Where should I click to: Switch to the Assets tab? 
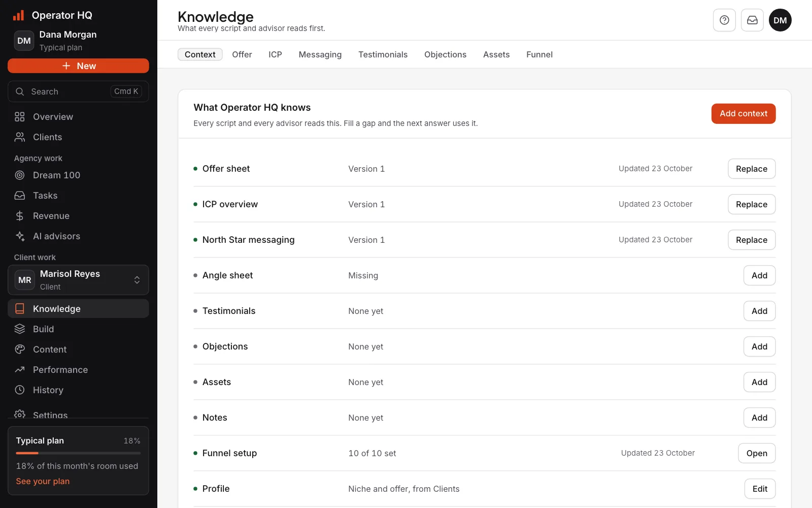[496, 54]
